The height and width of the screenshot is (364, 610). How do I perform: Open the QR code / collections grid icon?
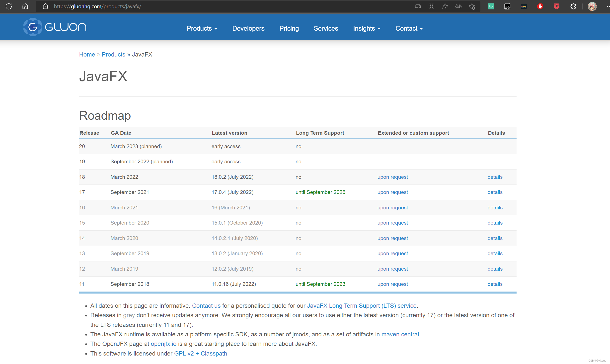click(431, 6)
